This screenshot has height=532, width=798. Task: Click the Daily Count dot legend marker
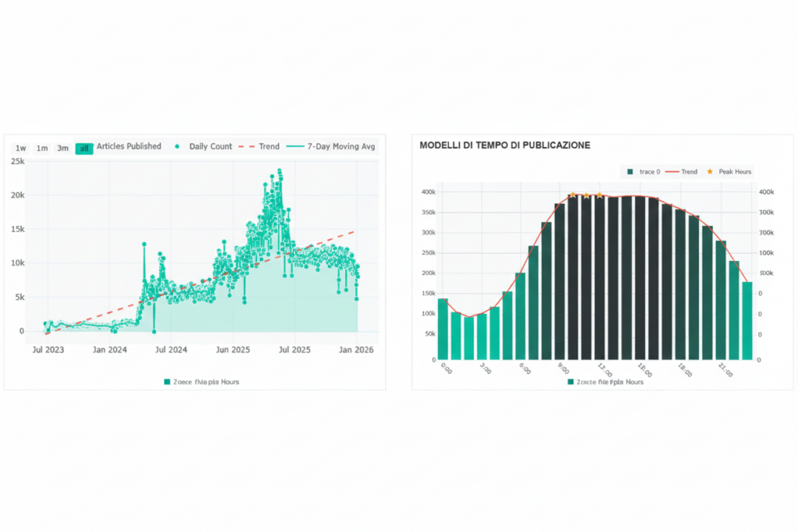point(178,146)
